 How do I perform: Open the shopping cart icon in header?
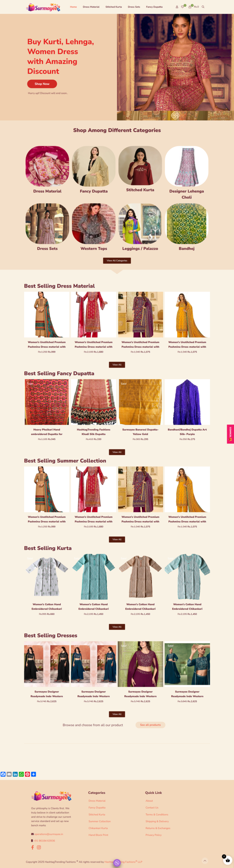[190, 7]
